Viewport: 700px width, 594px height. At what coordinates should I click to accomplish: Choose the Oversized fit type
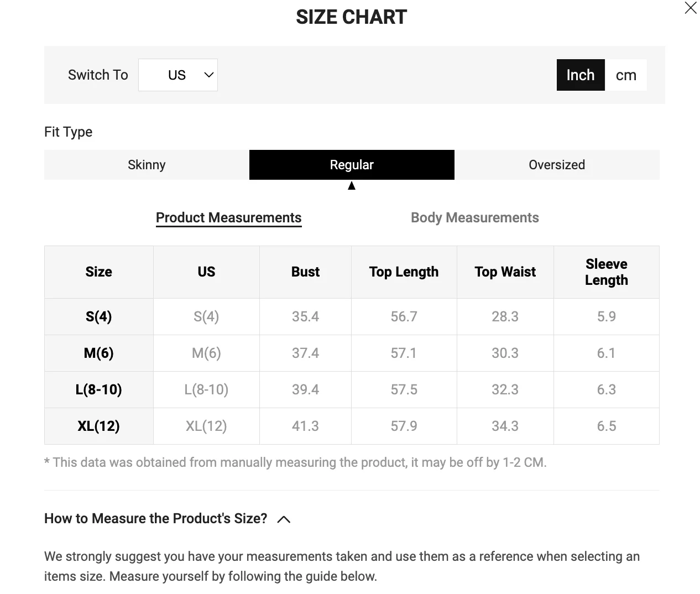(x=556, y=165)
